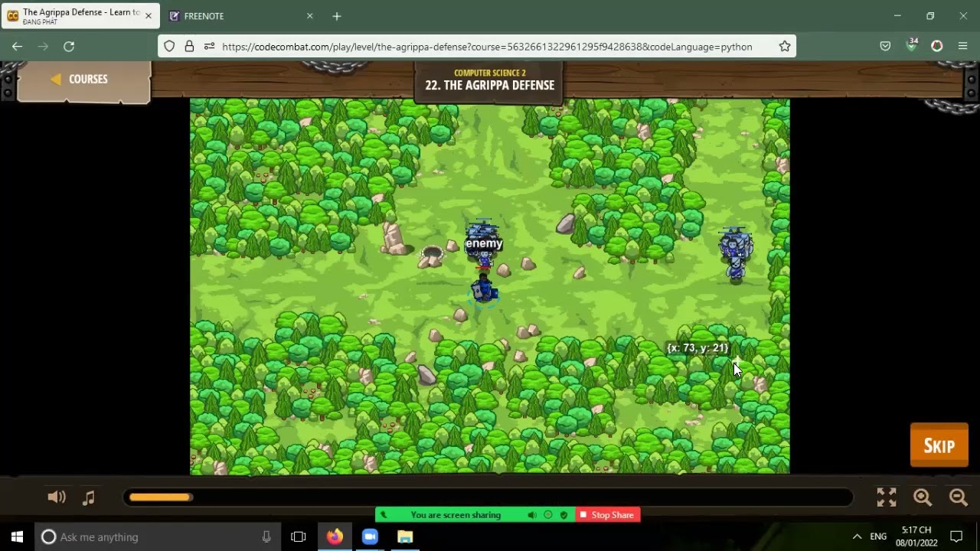Close The Agrippa Defense tab
The image size is (980, 551).
coord(149,16)
